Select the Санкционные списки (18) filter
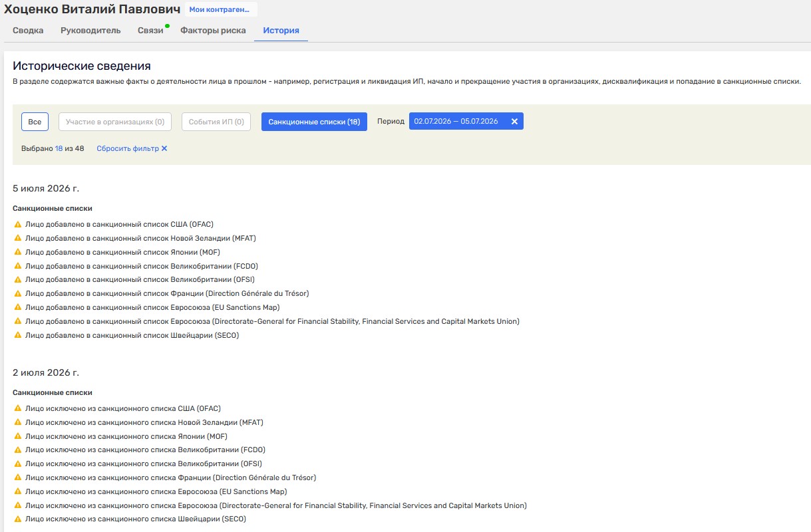The height and width of the screenshot is (532, 811). 314,122
